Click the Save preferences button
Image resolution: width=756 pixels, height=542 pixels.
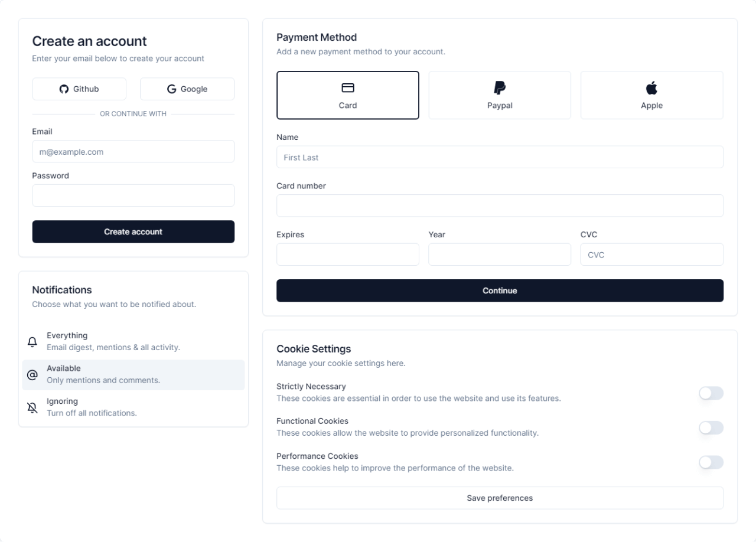click(x=500, y=498)
